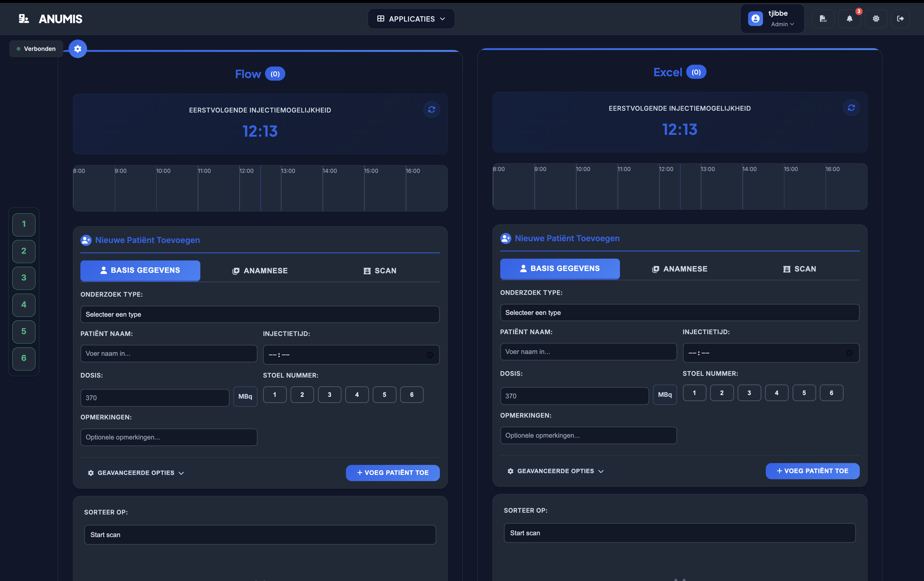This screenshot has height=581, width=924.
Task: Refresh the Excel next injection time
Action: (851, 108)
